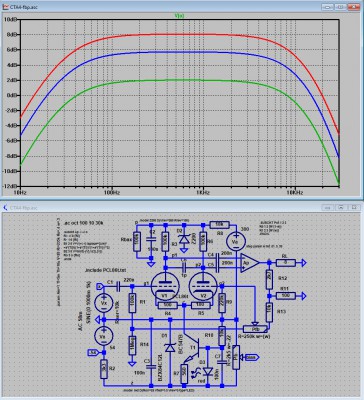
Task: Click the Ap amplifier triangle symbol
Action: (x=250, y=263)
